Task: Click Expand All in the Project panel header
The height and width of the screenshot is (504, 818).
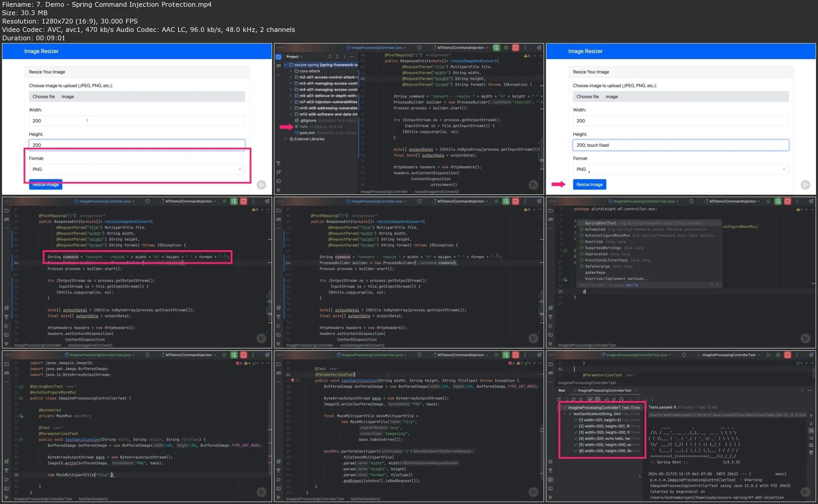Action: click(x=330, y=57)
